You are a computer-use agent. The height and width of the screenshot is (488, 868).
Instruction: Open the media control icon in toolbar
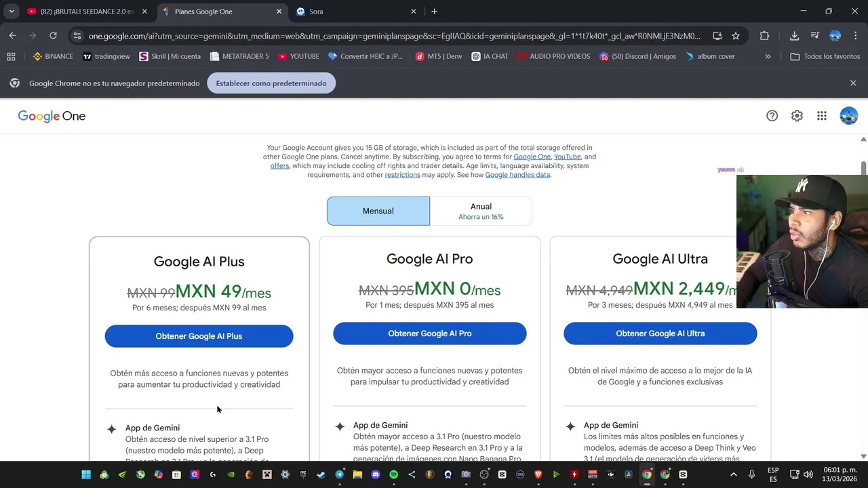tap(814, 35)
